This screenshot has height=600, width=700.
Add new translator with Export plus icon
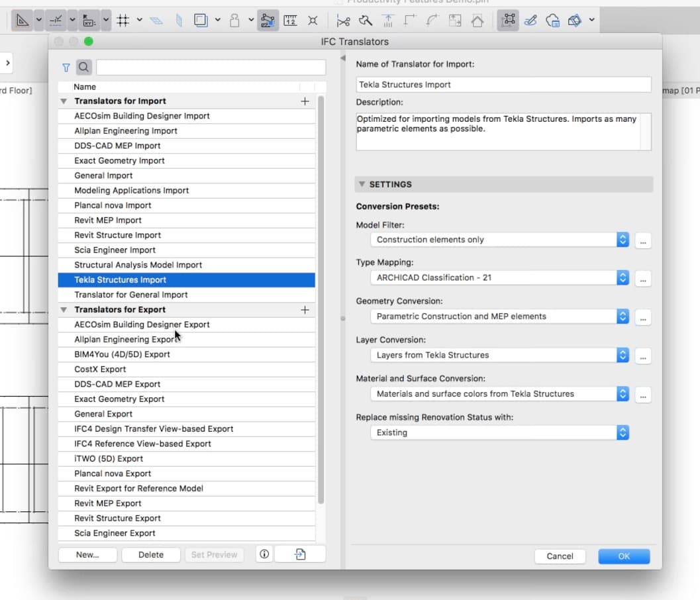point(305,310)
